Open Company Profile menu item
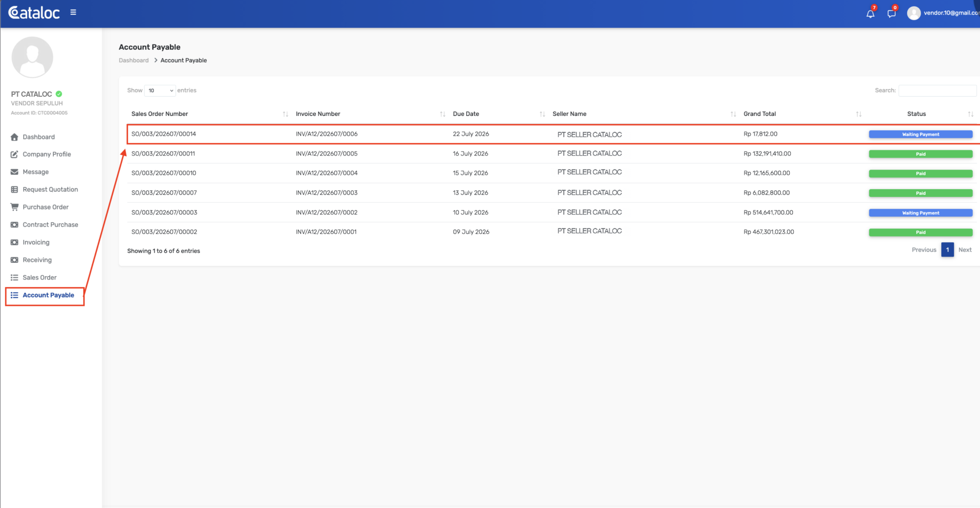 tap(47, 154)
